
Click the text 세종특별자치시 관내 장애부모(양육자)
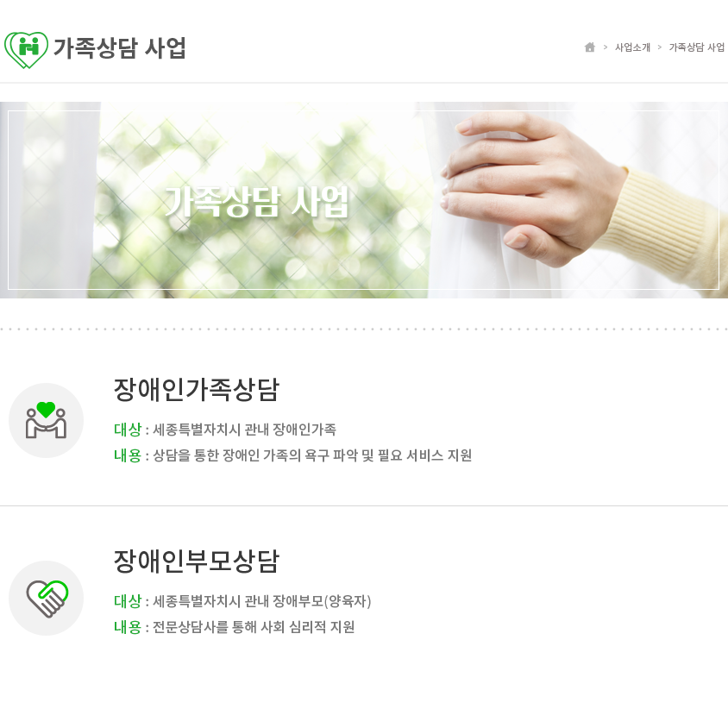[262, 601]
